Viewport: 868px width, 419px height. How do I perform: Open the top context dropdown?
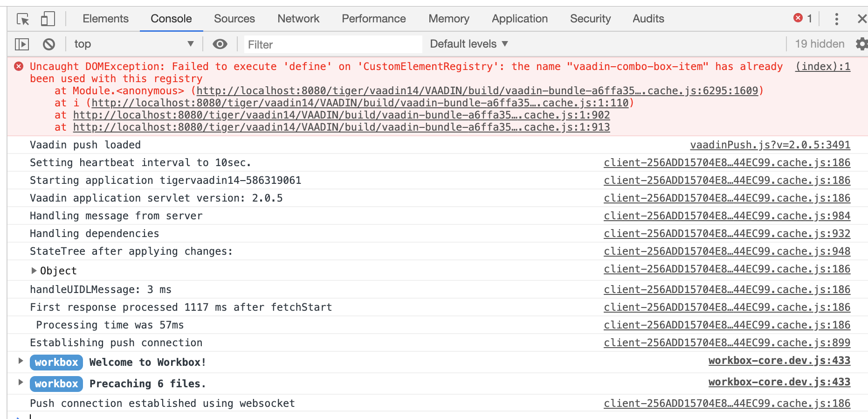[133, 44]
